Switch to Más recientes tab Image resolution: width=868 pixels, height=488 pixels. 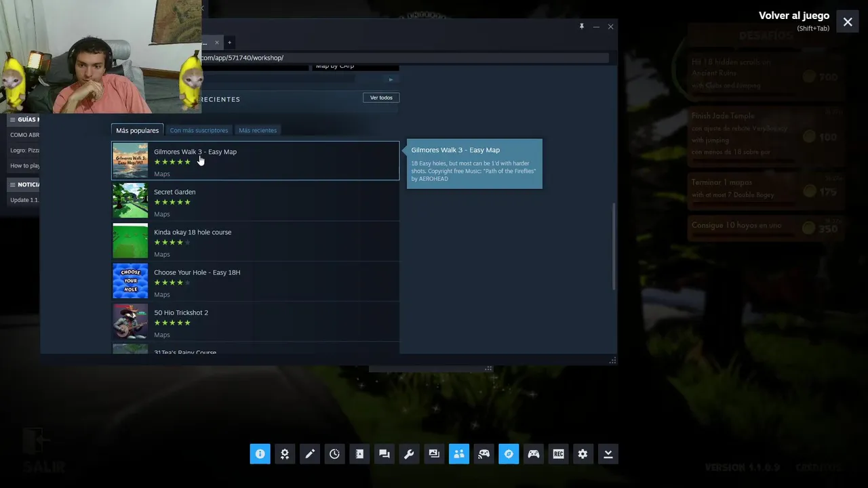[258, 130]
